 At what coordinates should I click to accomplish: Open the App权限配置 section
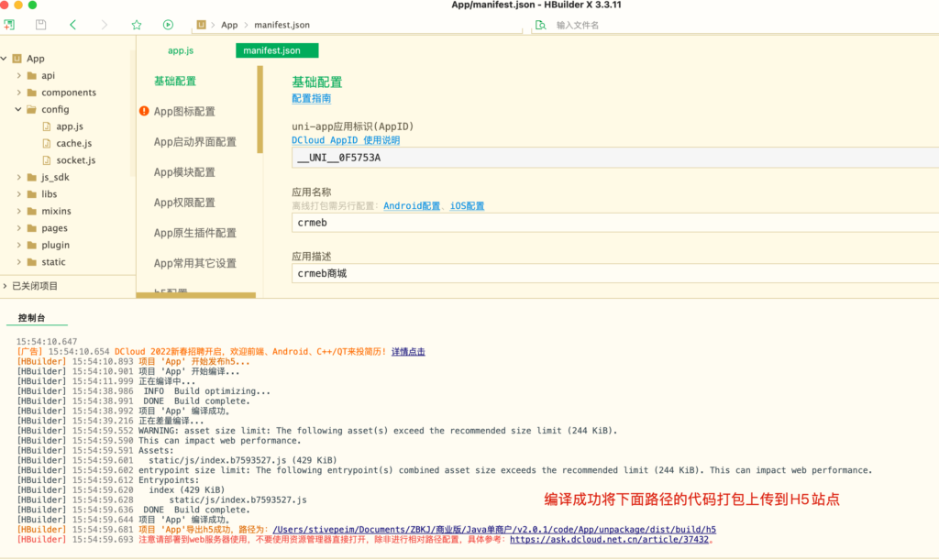click(x=184, y=203)
